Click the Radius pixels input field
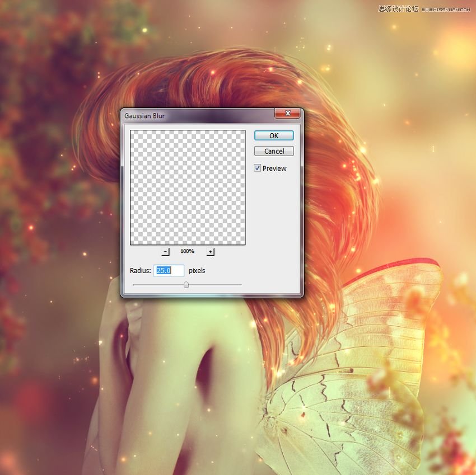The image size is (476, 475). (169, 271)
